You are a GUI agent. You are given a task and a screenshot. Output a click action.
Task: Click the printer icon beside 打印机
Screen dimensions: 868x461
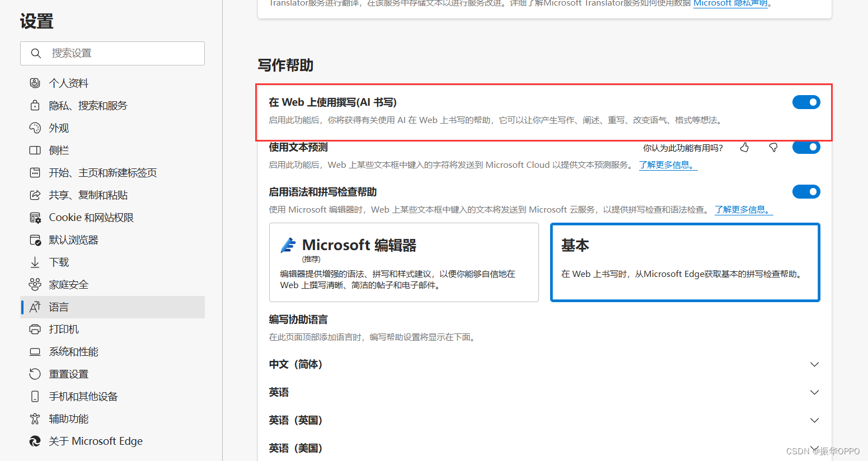(x=35, y=329)
